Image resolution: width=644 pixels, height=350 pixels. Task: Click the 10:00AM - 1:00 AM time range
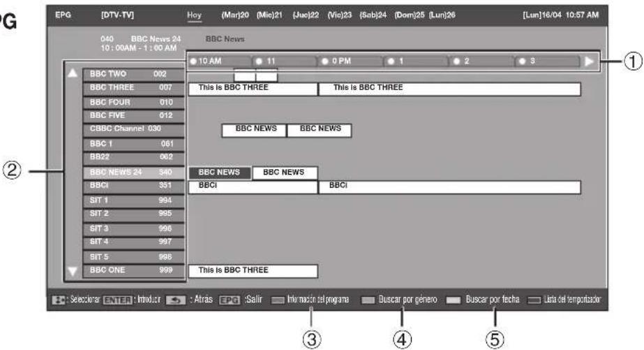click(x=139, y=48)
